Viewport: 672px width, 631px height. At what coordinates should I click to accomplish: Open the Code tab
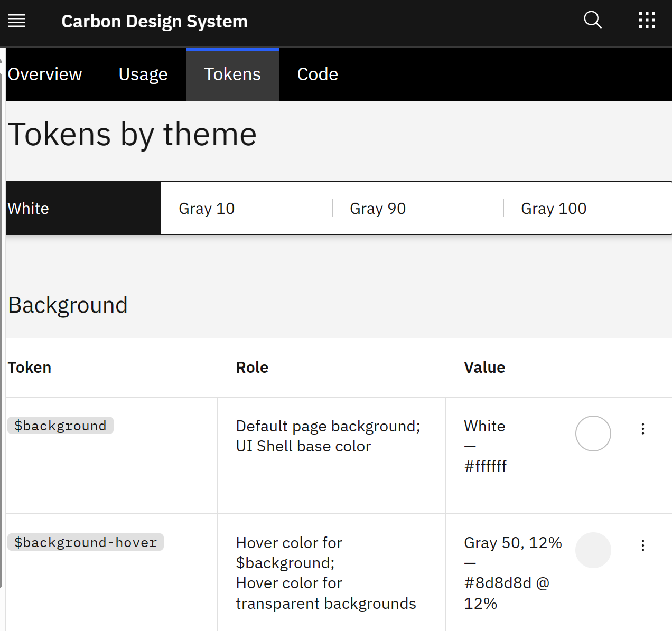(317, 74)
